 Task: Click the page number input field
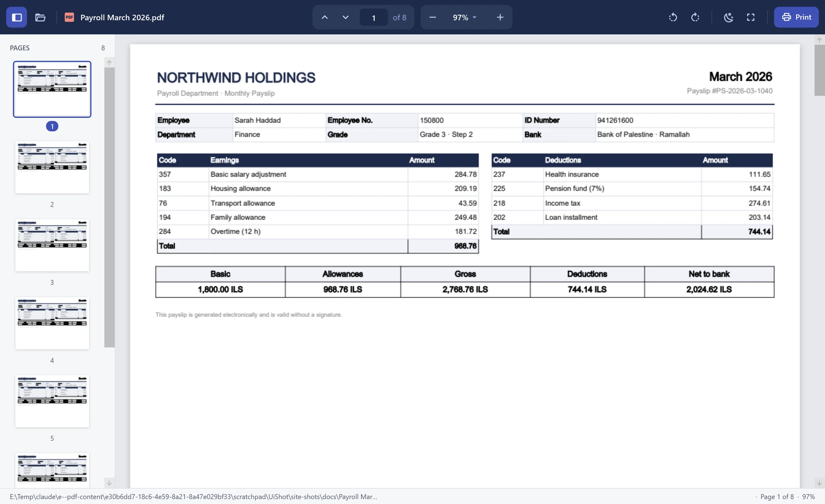pos(374,17)
